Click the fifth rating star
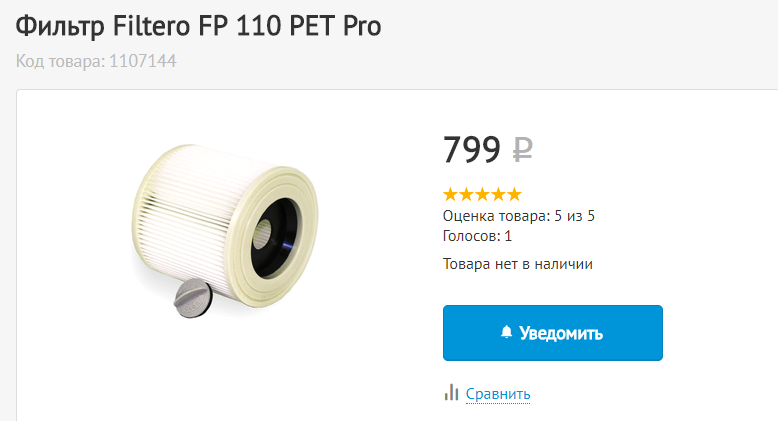 point(514,194)
